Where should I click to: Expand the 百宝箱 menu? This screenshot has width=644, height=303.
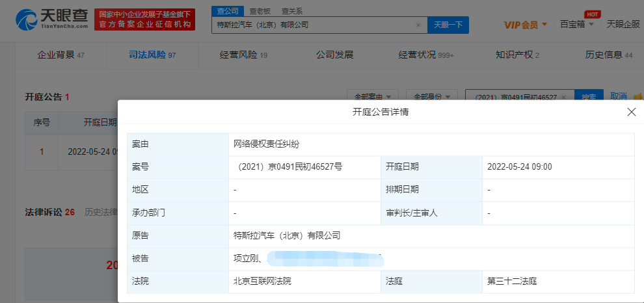point(577,24)
